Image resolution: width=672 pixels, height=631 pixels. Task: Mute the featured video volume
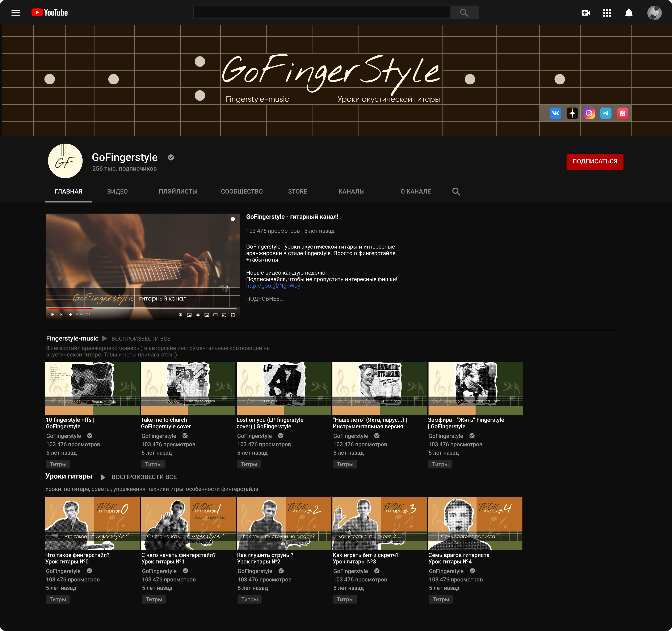click(70, 315)
